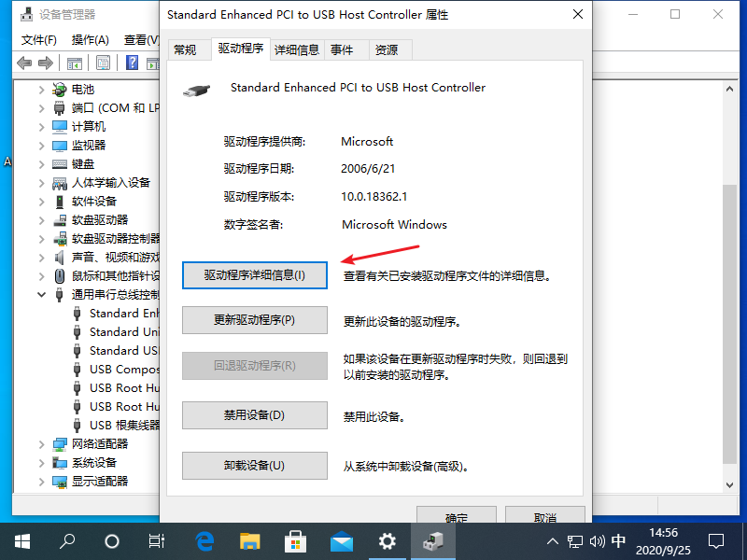Click the Task View icon on the taskbar

click(156, 540)
